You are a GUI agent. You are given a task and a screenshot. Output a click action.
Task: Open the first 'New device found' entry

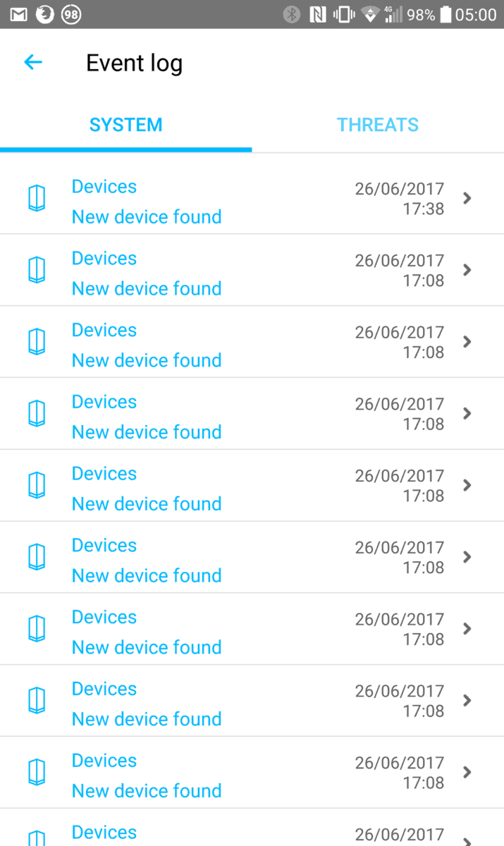(x=147, y=216)
